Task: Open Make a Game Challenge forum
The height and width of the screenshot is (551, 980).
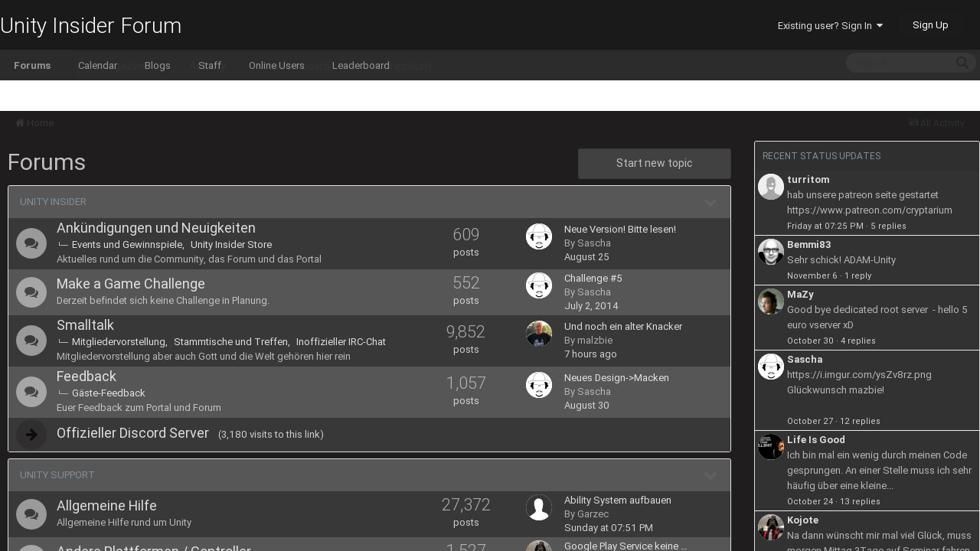Action: [x=131, y=284]
